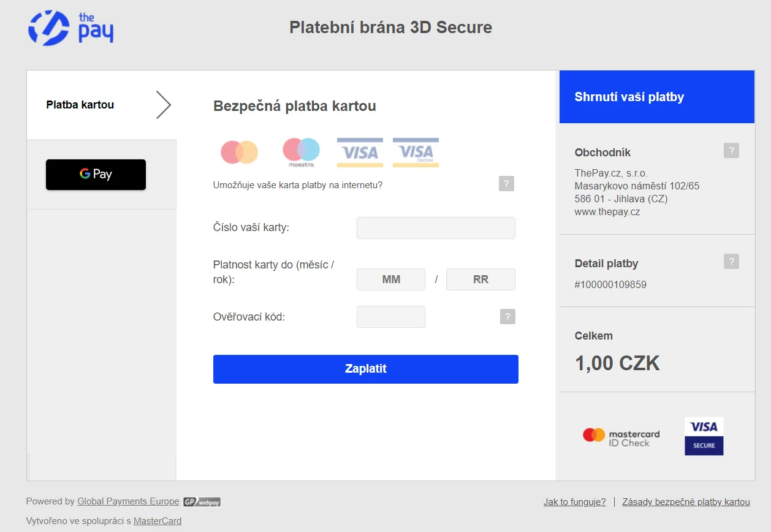Focus the Číslo vaší karty field
Screen dimensions: 771x532
click(x=436, y=228)
